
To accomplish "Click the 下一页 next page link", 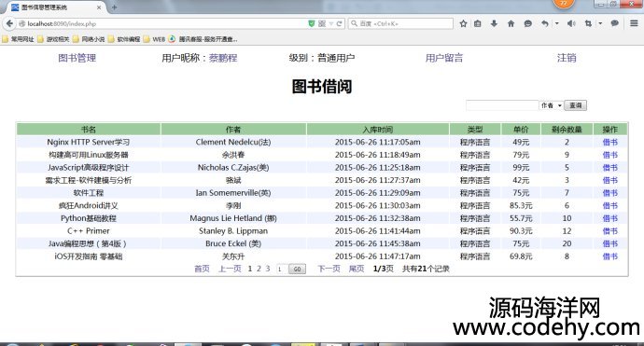I will point(329,269).
